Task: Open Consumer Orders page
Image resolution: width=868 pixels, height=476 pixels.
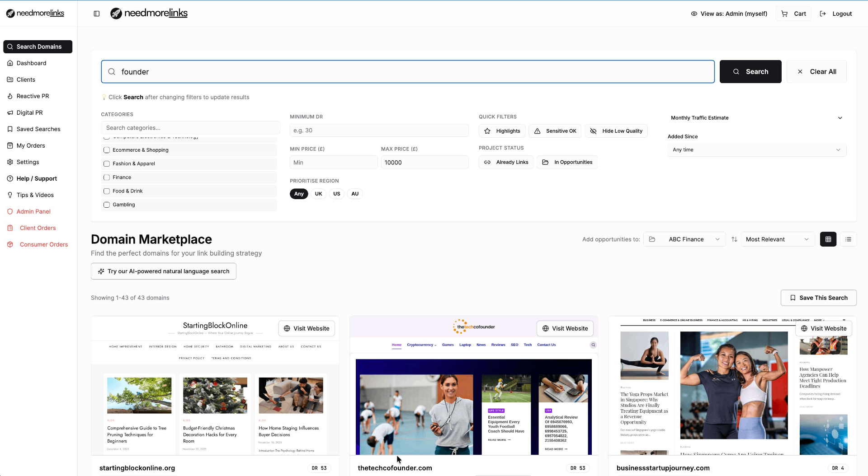Action: (x=38, y=244)
